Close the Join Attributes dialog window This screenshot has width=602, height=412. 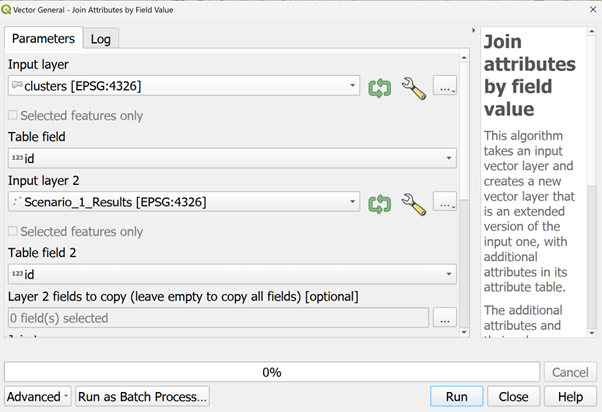[593, 10]
